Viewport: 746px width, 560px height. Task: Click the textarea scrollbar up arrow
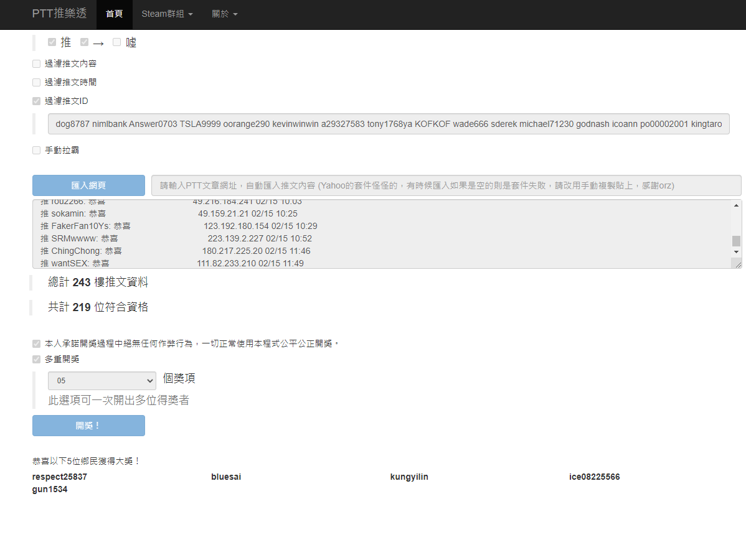point(736,205)
